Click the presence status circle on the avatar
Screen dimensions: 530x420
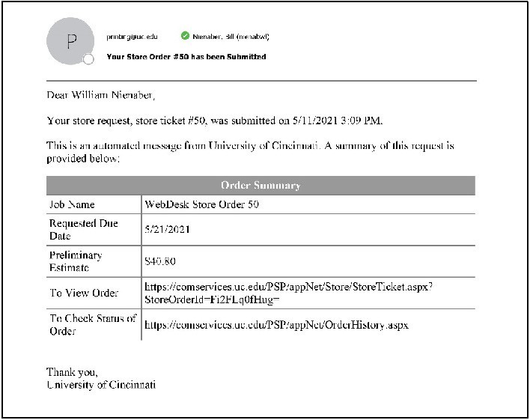click(88, 59)
